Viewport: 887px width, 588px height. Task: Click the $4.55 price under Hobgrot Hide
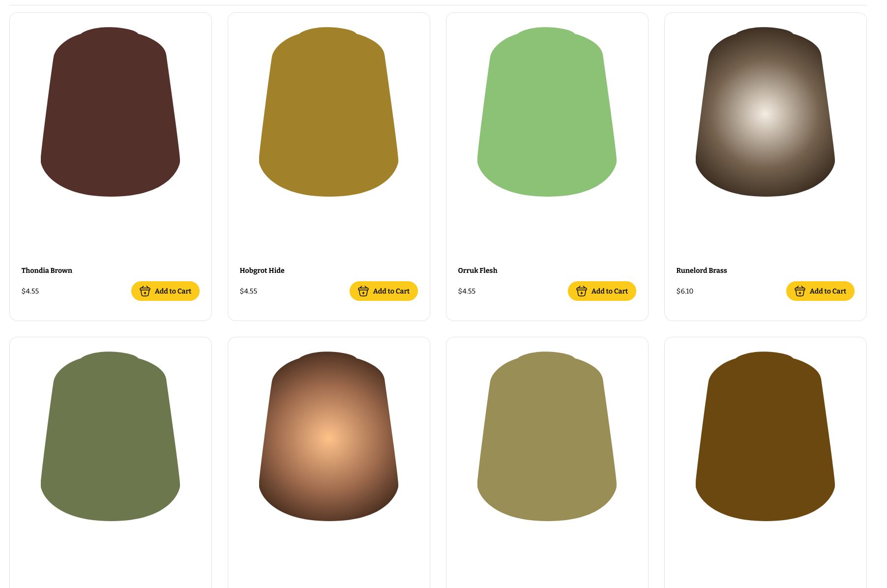point(248,291)
